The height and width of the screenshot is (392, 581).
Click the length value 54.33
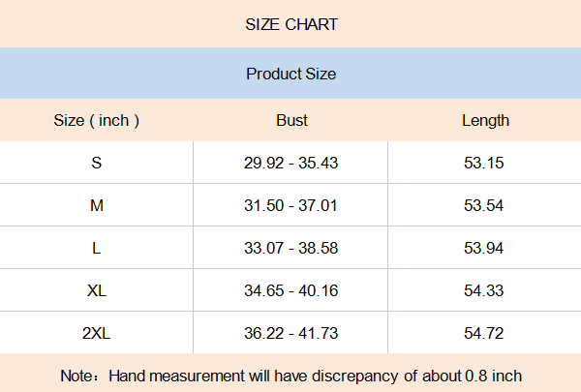click(x=484, y=290)
